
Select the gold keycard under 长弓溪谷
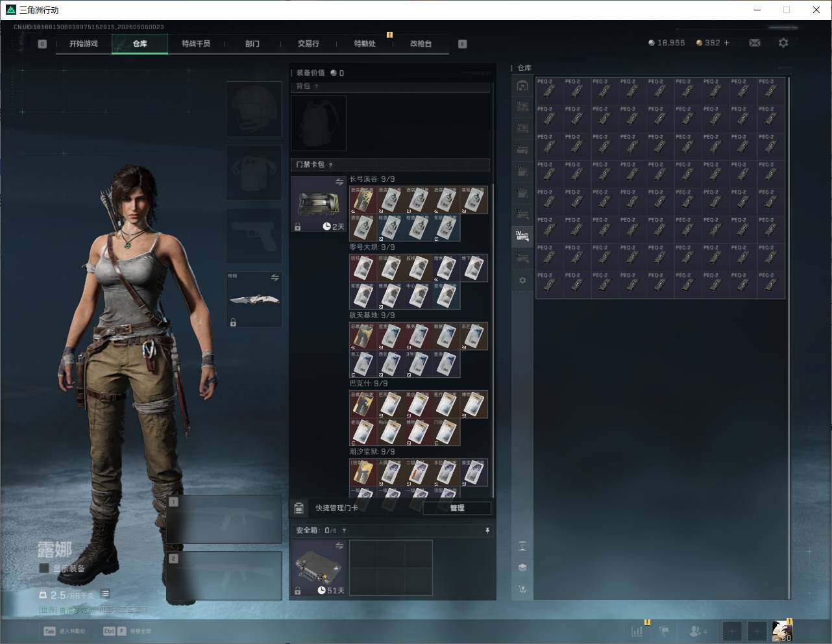363,200
